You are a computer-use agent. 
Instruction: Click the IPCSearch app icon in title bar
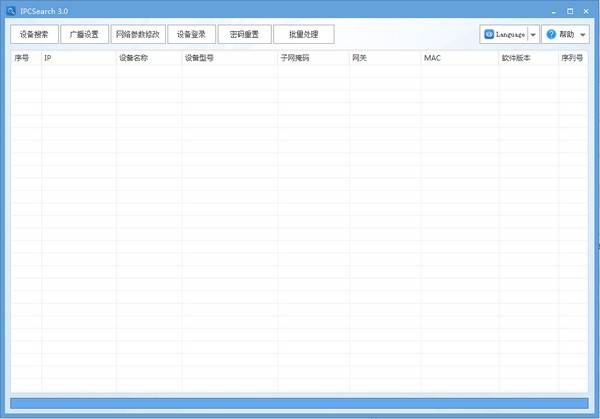coord(10,10)
